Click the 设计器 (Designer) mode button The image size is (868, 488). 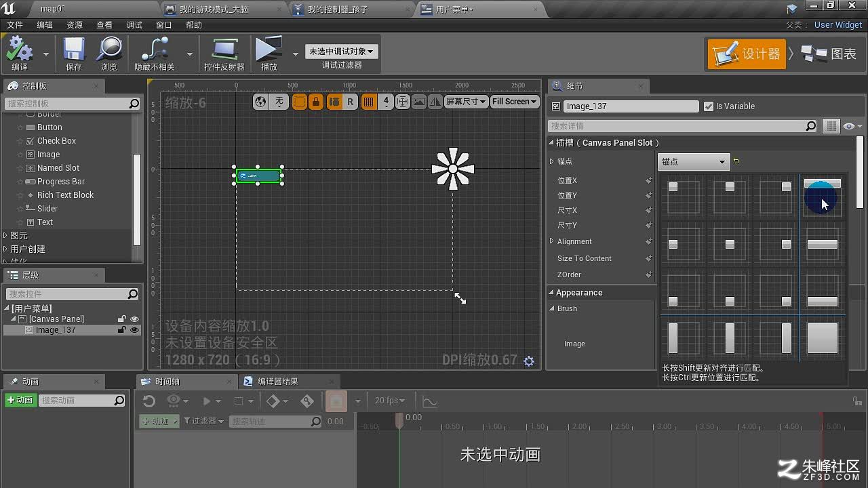[746, 54]
